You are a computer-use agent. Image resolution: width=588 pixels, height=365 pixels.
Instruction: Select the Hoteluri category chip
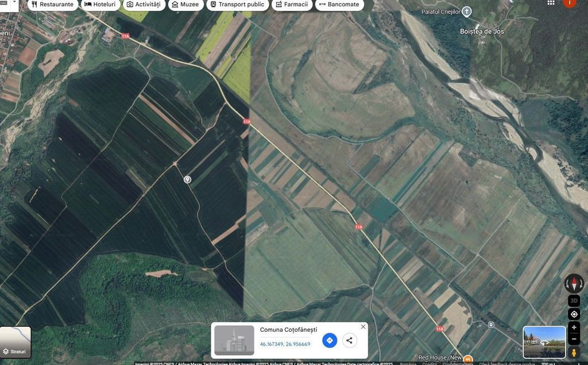100,5
